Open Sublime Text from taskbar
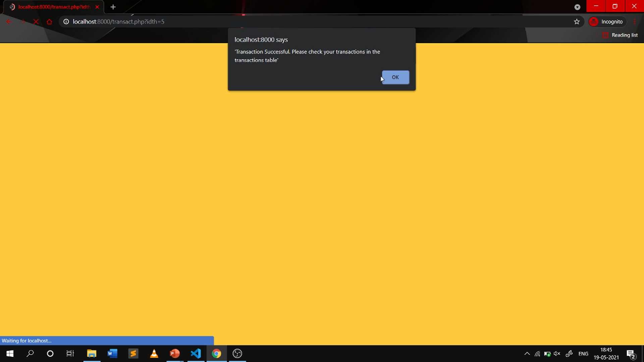This screenshot has height=362, width=644. [x=133, y=354]
